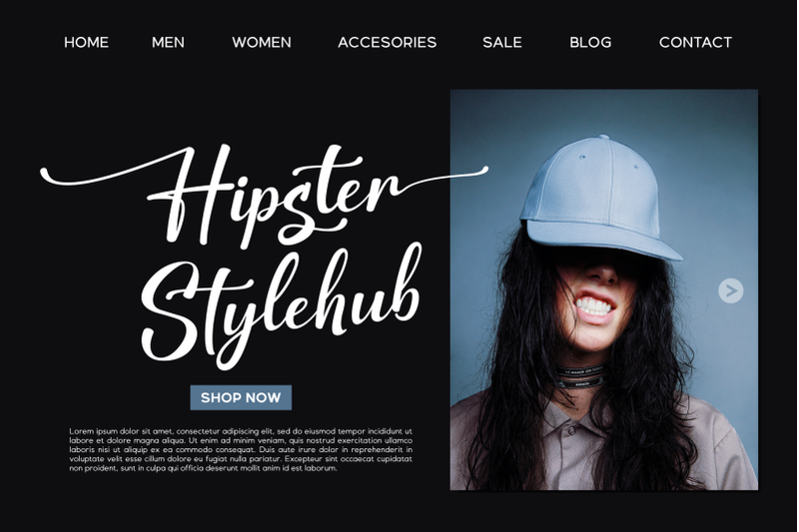Click the black choker necklace in photo
The height and width of the screenshot is (532, 799).
[579, 376]
